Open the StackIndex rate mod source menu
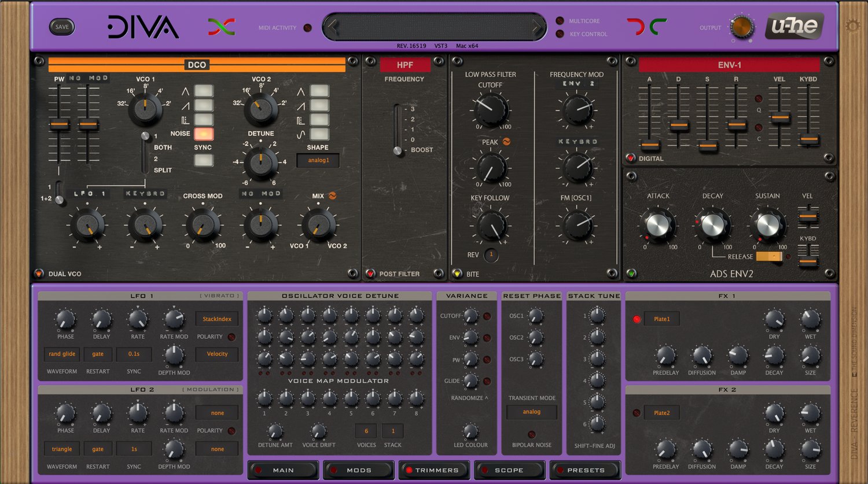The height and width of the screenshot is (484, 868). pos(217,319)
